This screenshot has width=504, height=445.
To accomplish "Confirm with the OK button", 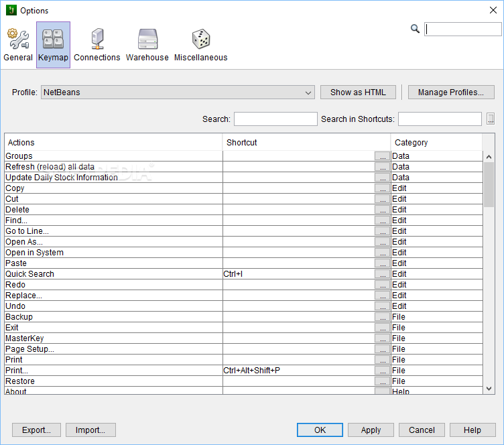I will pos(320,430).
